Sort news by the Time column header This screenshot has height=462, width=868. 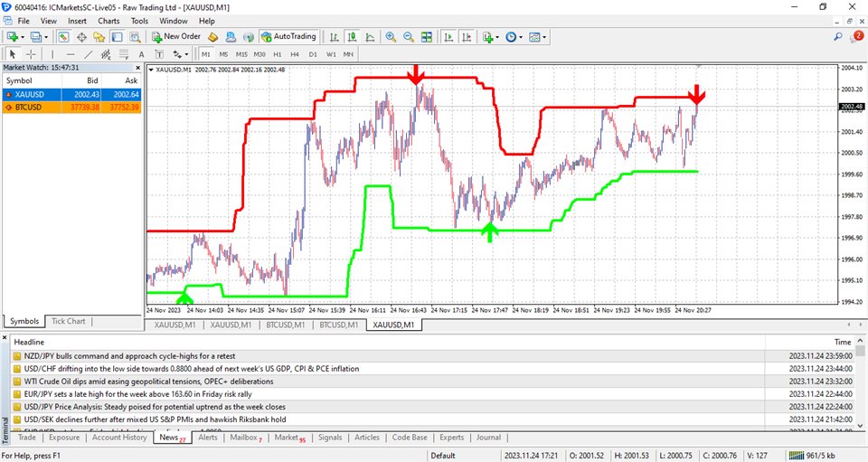point(843,342)
